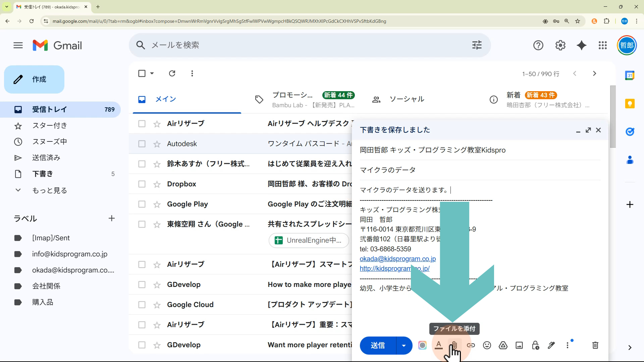Star the Dropbox email
Image resolution: width=644 pixels, height=362 pixels.
pyautogui.click(x=157, y=184)
